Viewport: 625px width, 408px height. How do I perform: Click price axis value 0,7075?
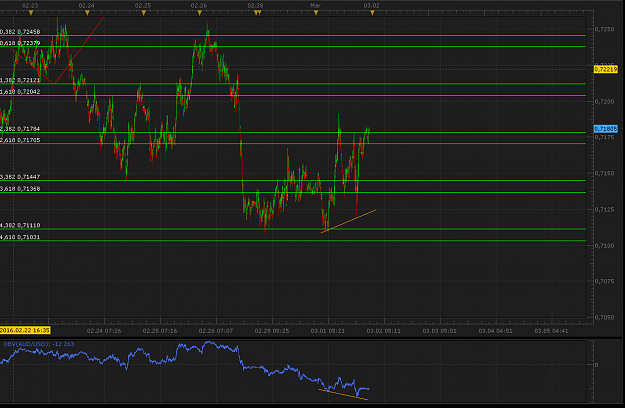(604, 281)
